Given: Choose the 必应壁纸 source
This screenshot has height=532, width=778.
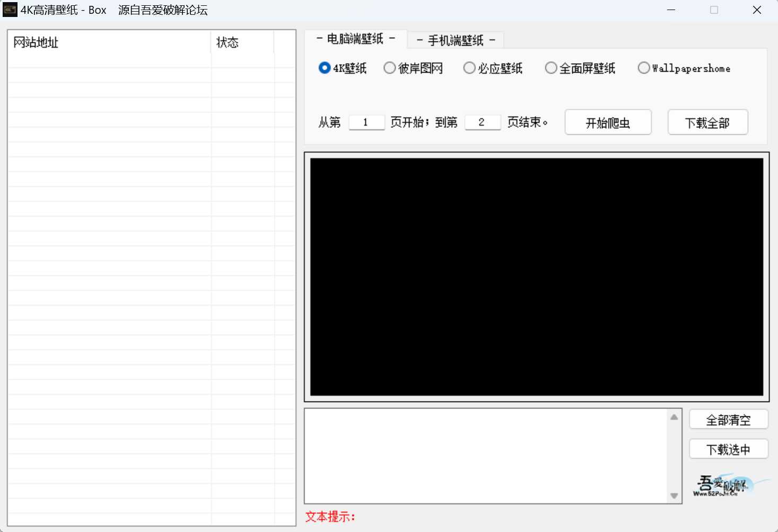Looking at the screenshot, I should click(469, 68).
